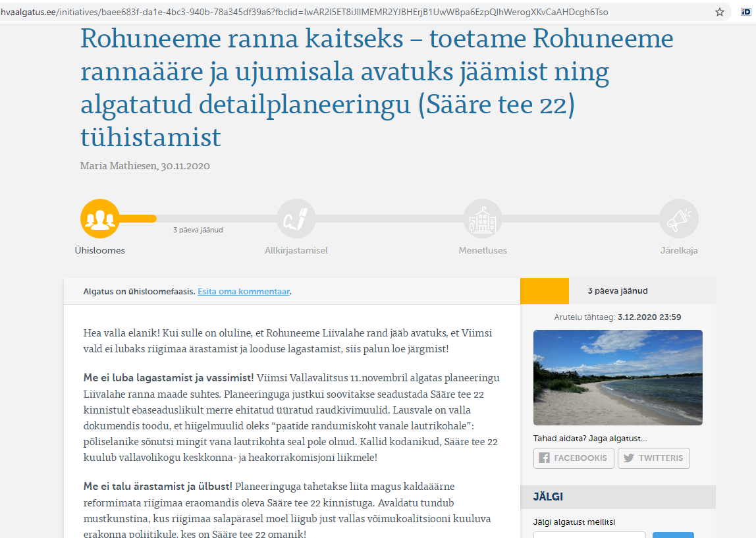This screenshot has width=756, height=538.
Task: Share the initiative via TWITTERIS button
Action: [654, 458]
